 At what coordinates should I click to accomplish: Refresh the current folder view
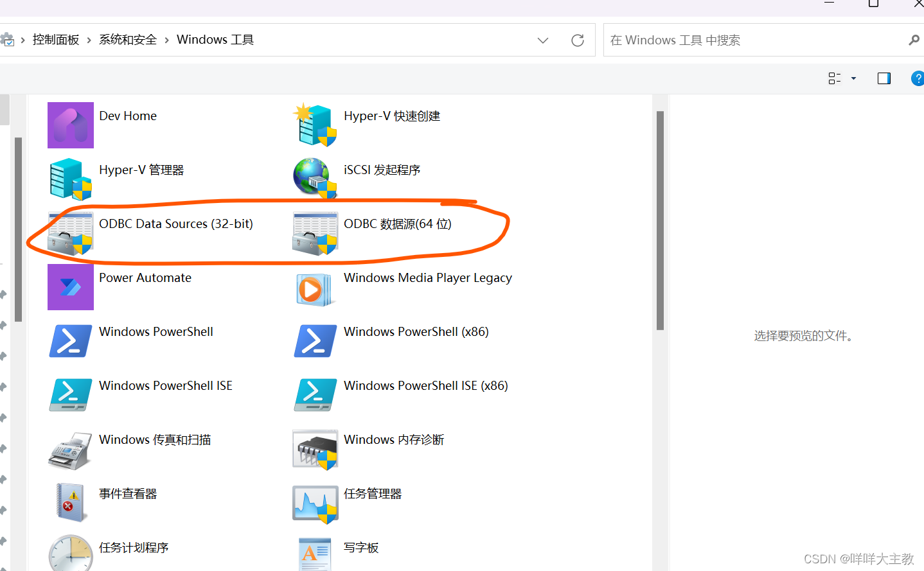click(577, 40)
